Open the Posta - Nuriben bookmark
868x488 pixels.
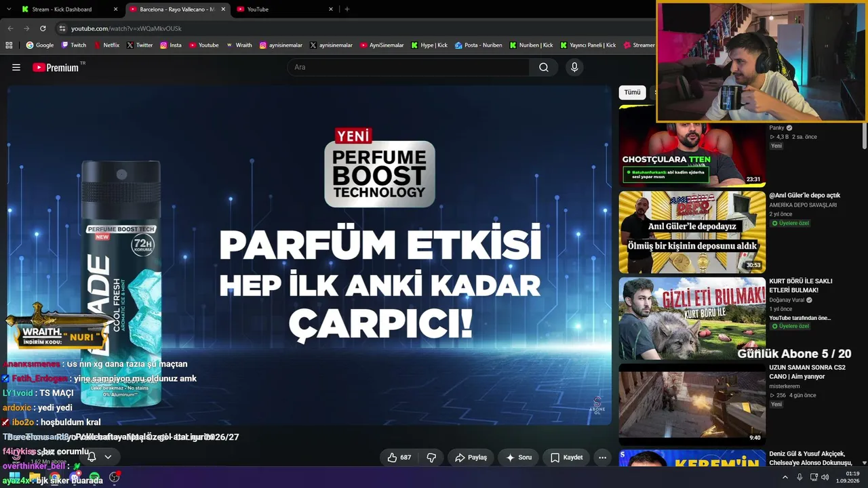479,45
